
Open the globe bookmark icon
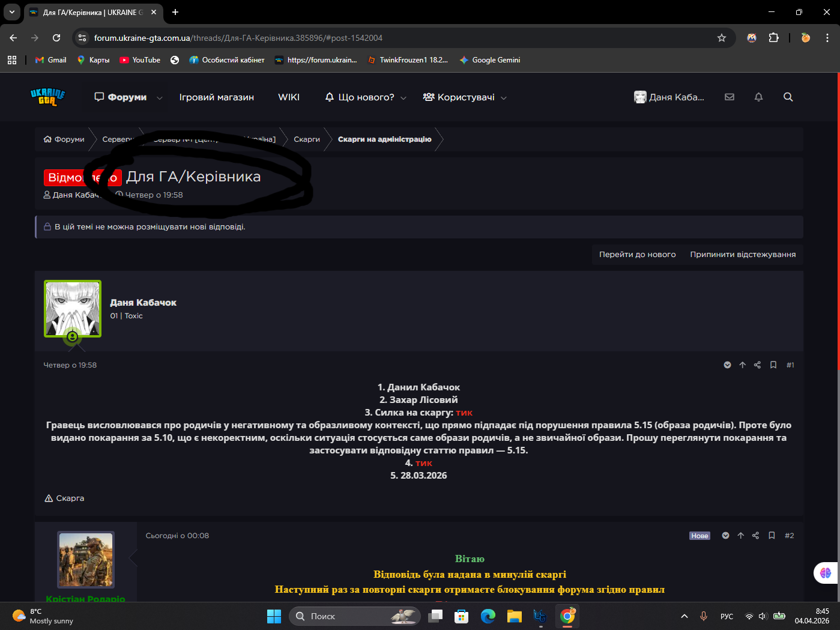point(175,60)
